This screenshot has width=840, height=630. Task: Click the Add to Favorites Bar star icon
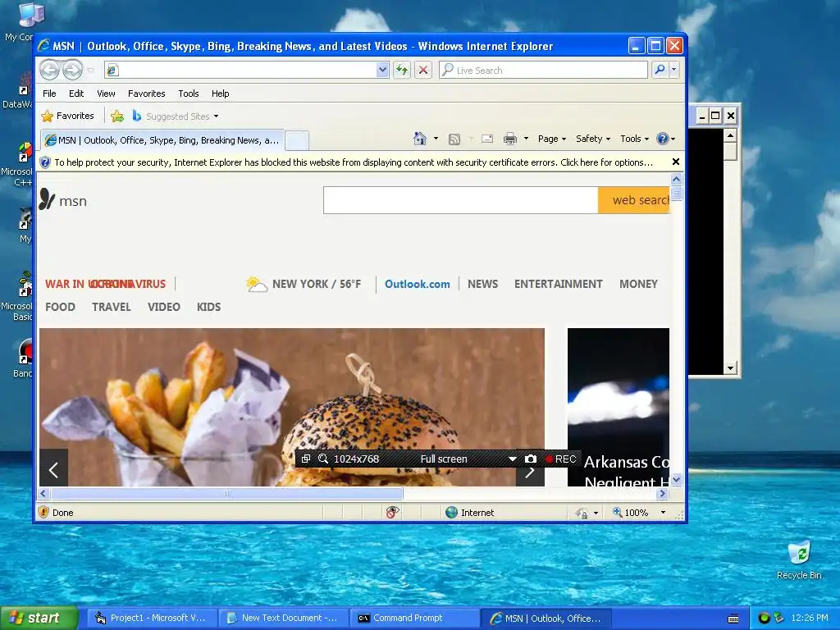[116, 116]
